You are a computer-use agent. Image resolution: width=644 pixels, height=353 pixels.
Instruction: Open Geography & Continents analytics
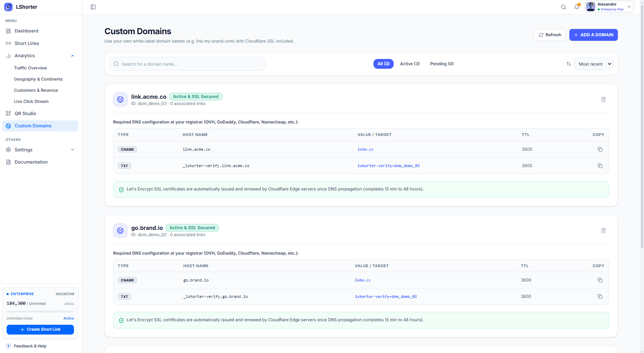tap(38, 79)
